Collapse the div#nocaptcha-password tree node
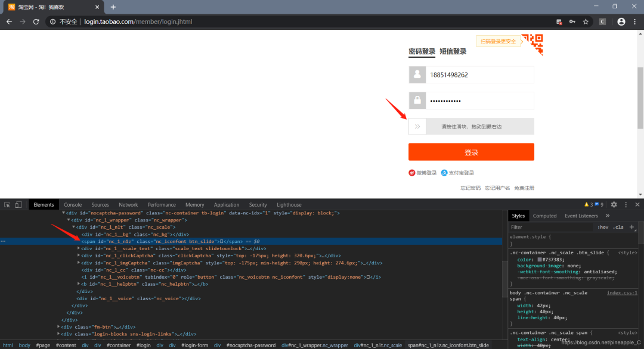This screenshot has width=644, height=349. click(64, 212)
